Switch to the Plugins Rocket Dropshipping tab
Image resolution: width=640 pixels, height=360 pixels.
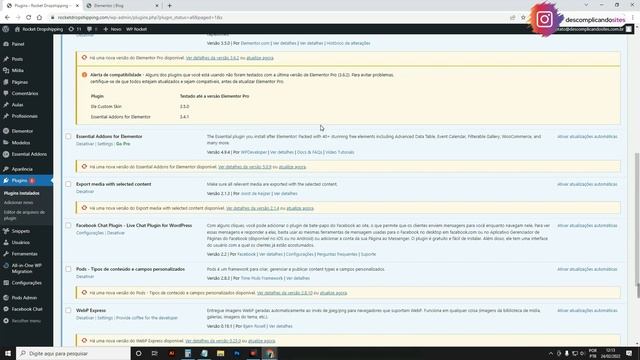[x=42, y=6]
